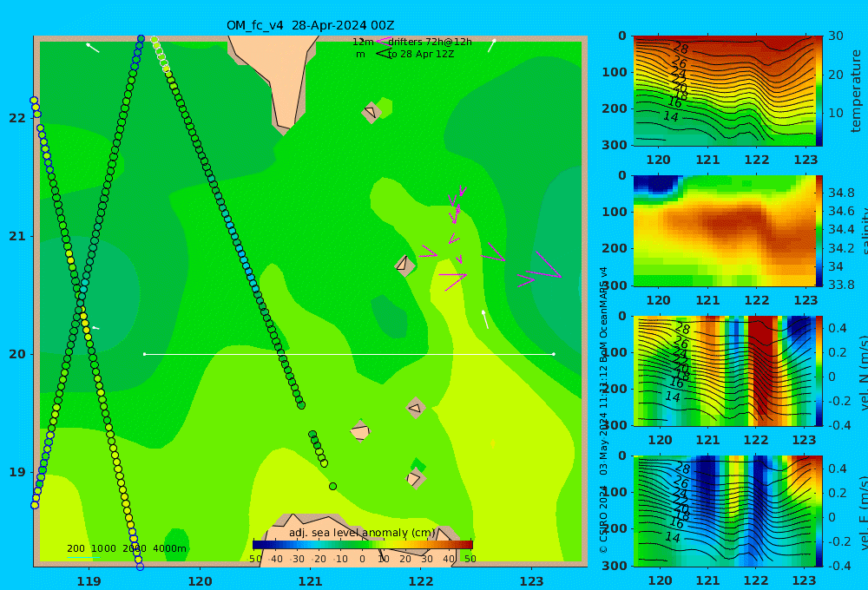Open the temperature depth section plot
The width and height of the screenshot is (868, 590).
[x=724, y=91]
